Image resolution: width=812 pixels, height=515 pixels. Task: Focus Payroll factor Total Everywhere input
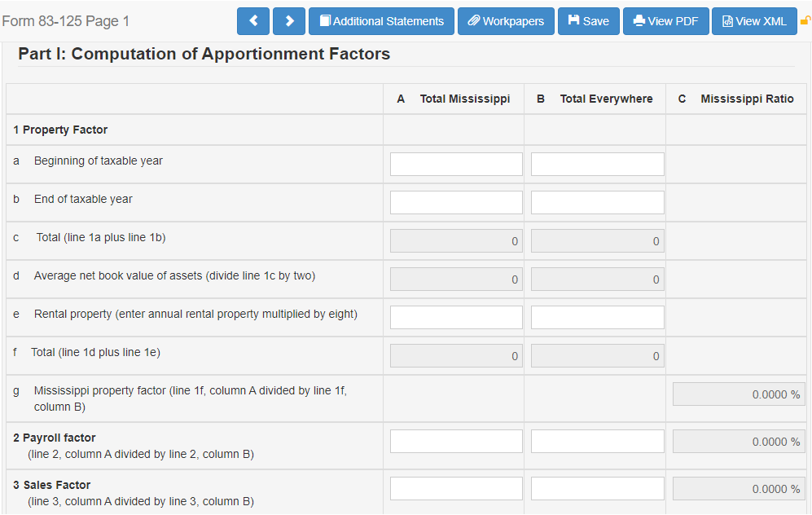coord(597,441)
